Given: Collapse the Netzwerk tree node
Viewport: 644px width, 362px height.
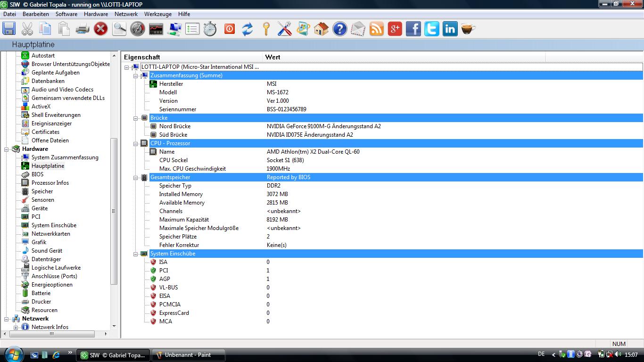Looking at the screenshot, I should (x=7, y=319).
